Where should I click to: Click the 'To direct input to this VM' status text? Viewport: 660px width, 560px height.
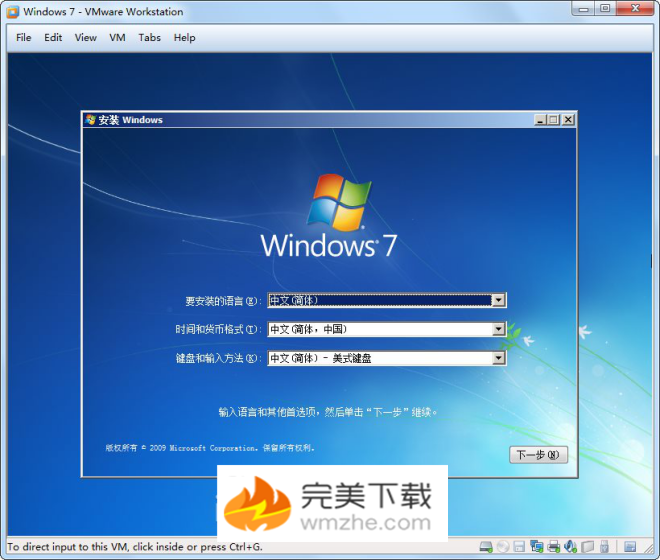(x=135, y=547)
